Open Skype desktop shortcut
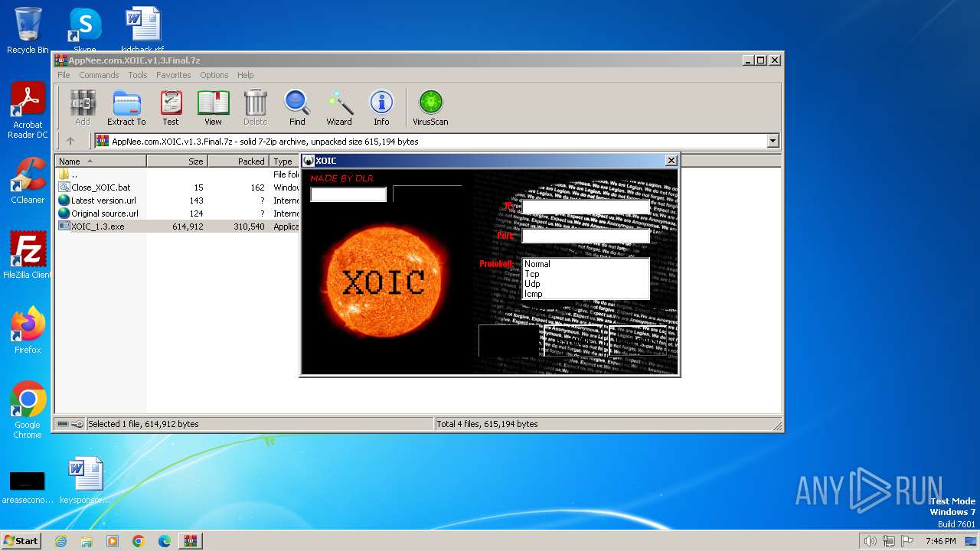Screen dimensions: 980x551 tap(85, 29)
